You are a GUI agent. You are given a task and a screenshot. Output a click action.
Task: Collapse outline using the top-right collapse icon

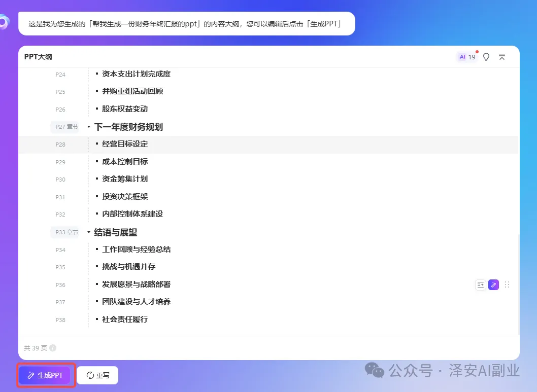(x=502, y=57)
